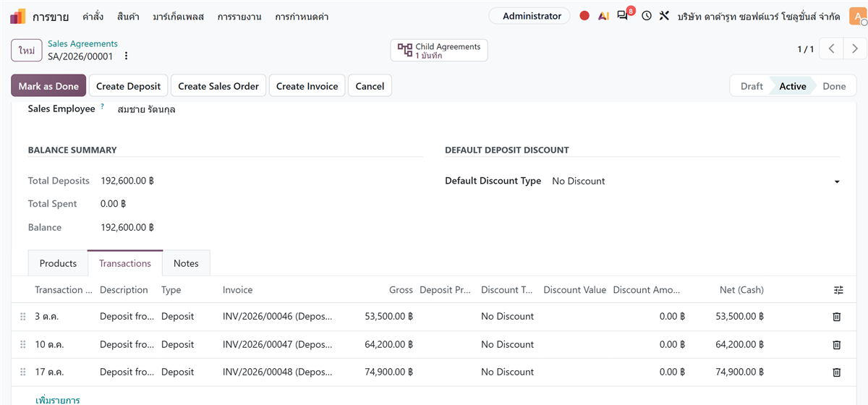868x405 pixels.
Task: Click the Sales Employee help question mark
Action: pyautogui.click(x=103, y=107)
